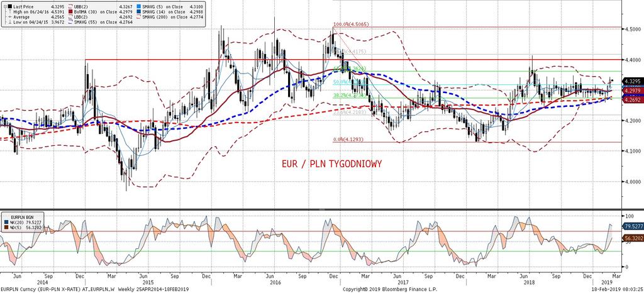
Task: Click the 2018 year label on time axis
Action: coord(529,283)
